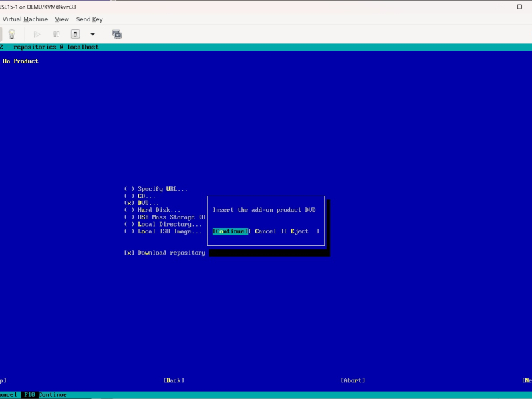532x399 pixels.
Task: Click 'Insert the add-on product DVD' message
Action: coord(264,210)
